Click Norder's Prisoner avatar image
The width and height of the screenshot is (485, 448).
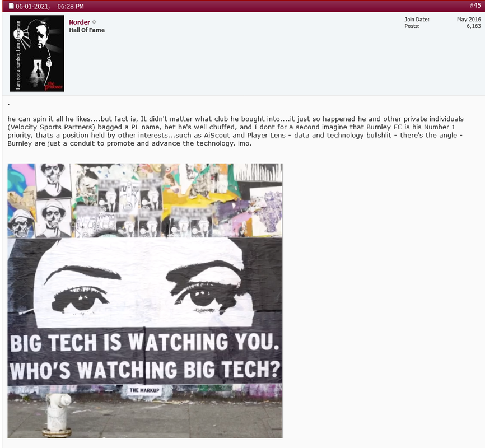pos(37,53)
